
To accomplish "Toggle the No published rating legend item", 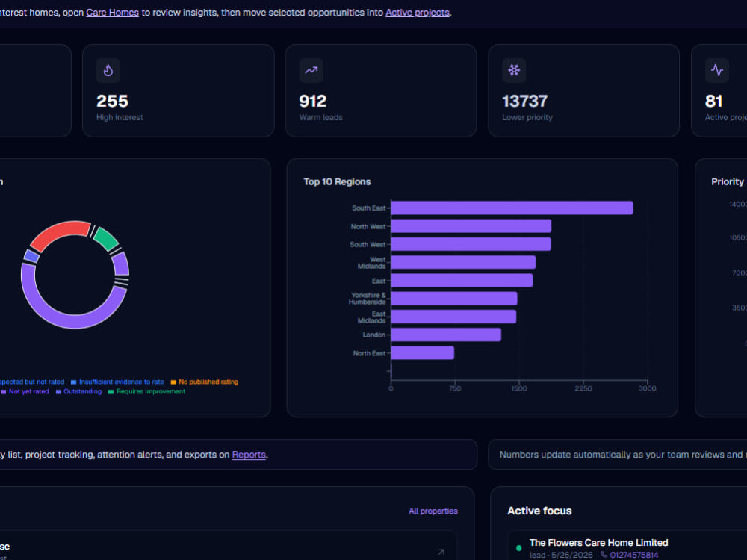I will tap(205, 382).
